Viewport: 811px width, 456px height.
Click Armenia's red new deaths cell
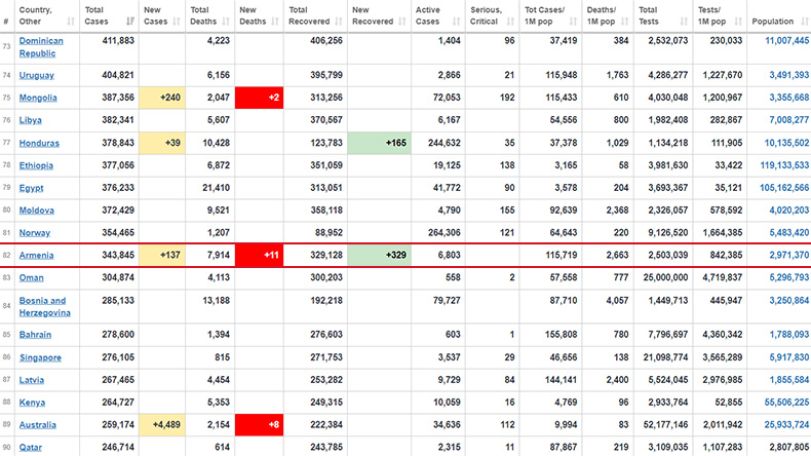point(259,255)
